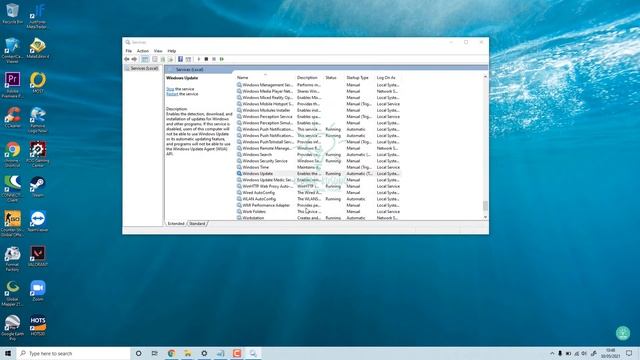Switch to the Standard tab
Image resolution: width=640 pixels, height=360 pixels.
[x=198, y=224]
